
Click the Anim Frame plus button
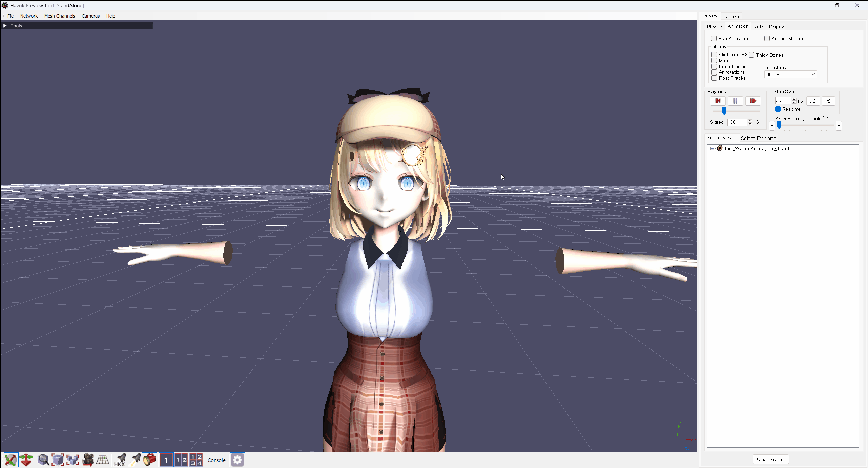[839, 126]
